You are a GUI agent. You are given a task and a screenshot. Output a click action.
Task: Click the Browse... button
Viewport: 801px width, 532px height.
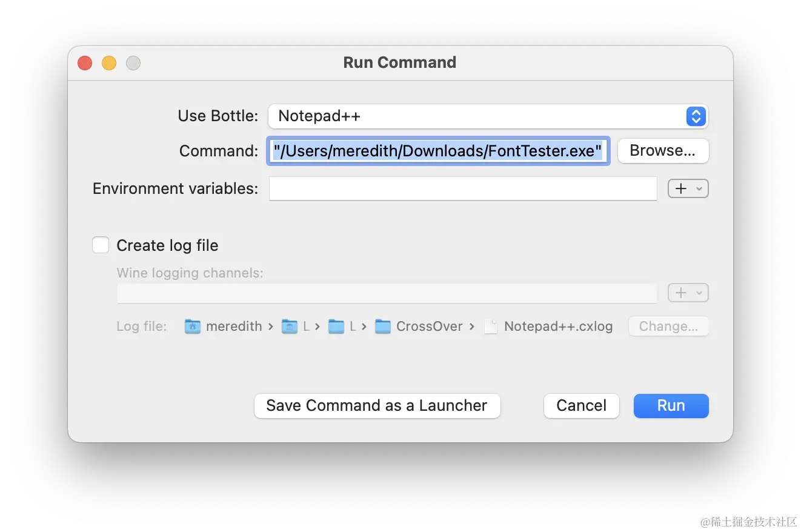click(663, 151)
